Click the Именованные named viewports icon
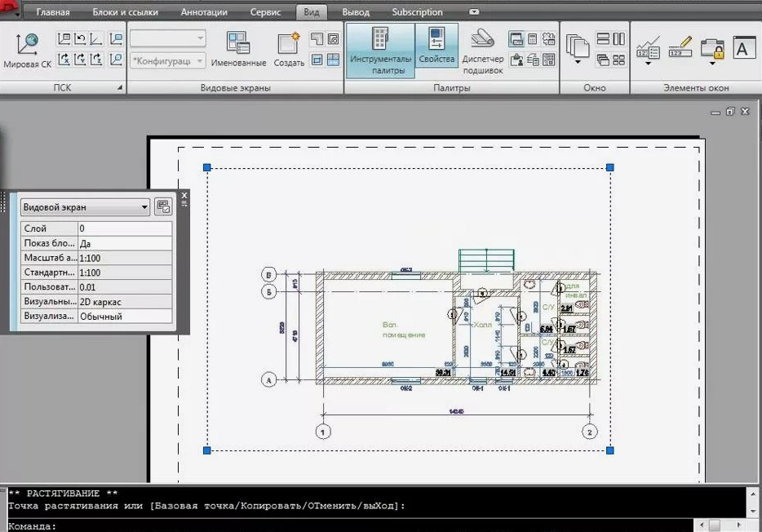The height and width of the screenshot is (532, 762). click(238, 50)
